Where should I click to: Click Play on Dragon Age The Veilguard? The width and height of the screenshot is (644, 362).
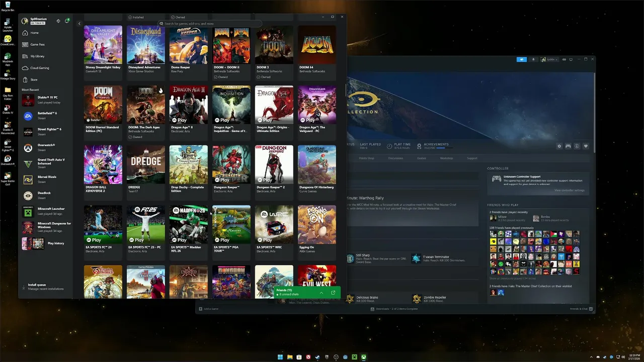point(307,120)
